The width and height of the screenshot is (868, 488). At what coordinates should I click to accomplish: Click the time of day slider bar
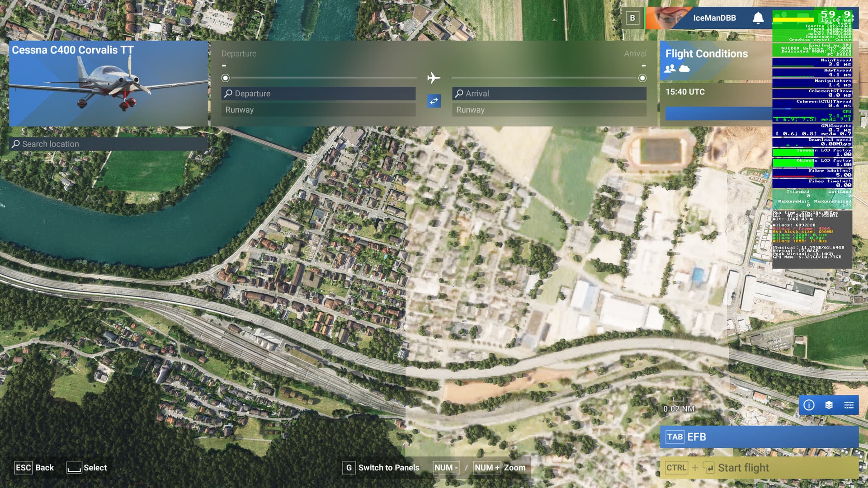(718, 113)
